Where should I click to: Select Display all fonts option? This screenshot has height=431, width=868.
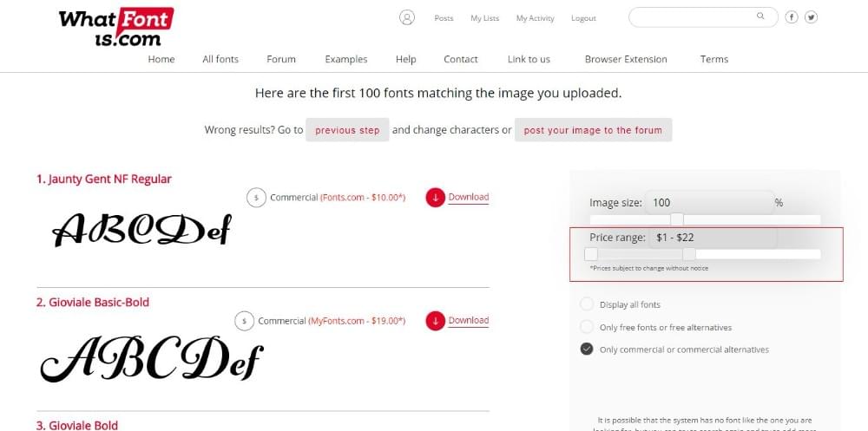[587, 304]
